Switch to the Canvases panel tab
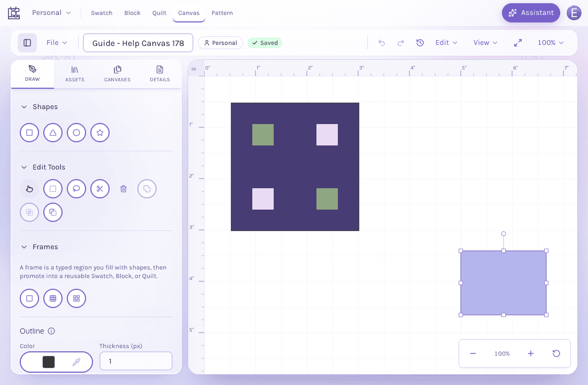588x385 pixels. click(x=118, y=74)
